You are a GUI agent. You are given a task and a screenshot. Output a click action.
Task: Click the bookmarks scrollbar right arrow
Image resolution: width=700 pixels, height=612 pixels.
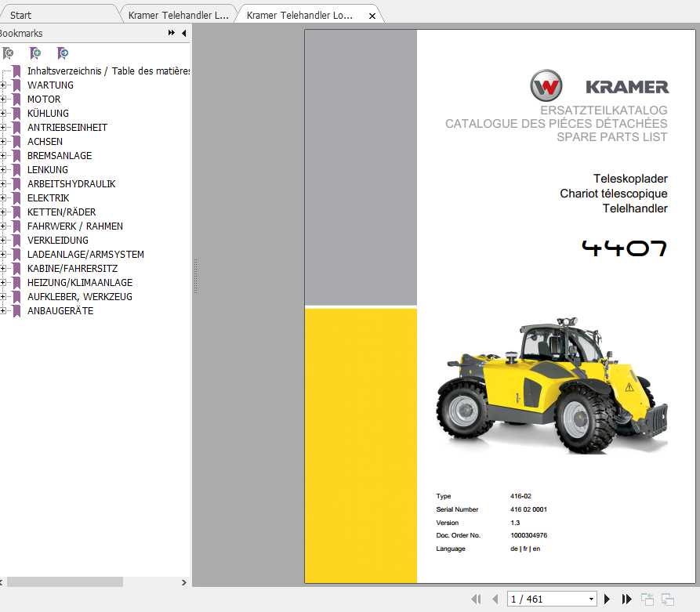pyautogui.click(x=184, y=582)
